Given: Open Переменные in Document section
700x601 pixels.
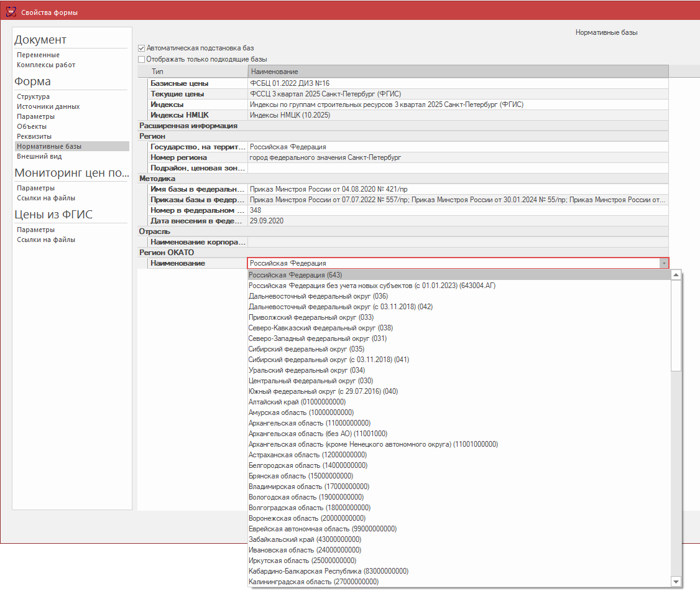Looking at the screenshot, I should (38, 55).
